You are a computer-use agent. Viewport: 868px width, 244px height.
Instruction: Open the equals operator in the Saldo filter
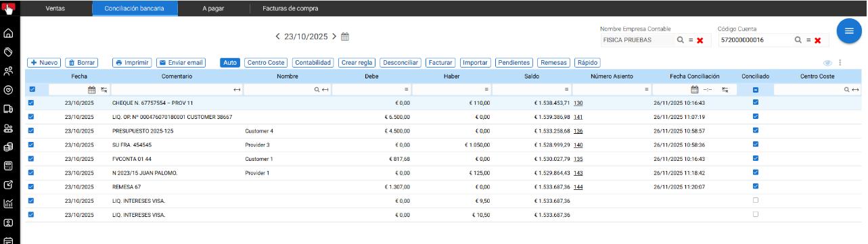pos(566,89)
